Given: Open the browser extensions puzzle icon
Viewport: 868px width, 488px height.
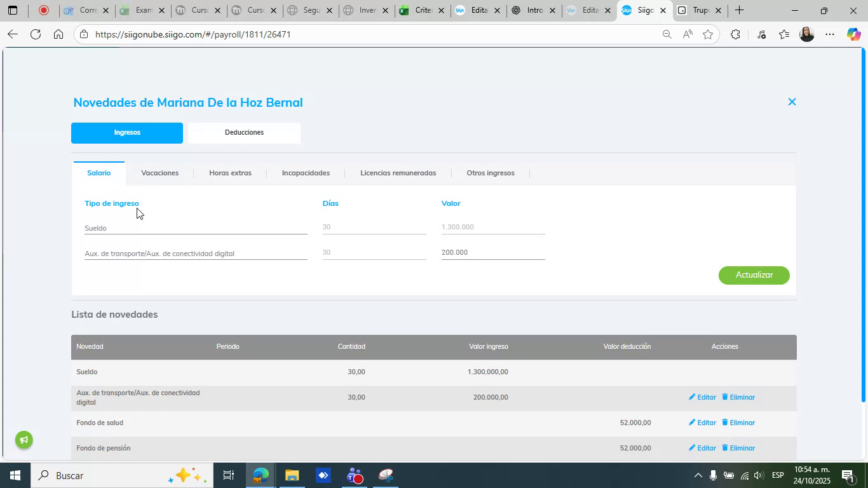Looking at the screenshot, I should (735, 34).
